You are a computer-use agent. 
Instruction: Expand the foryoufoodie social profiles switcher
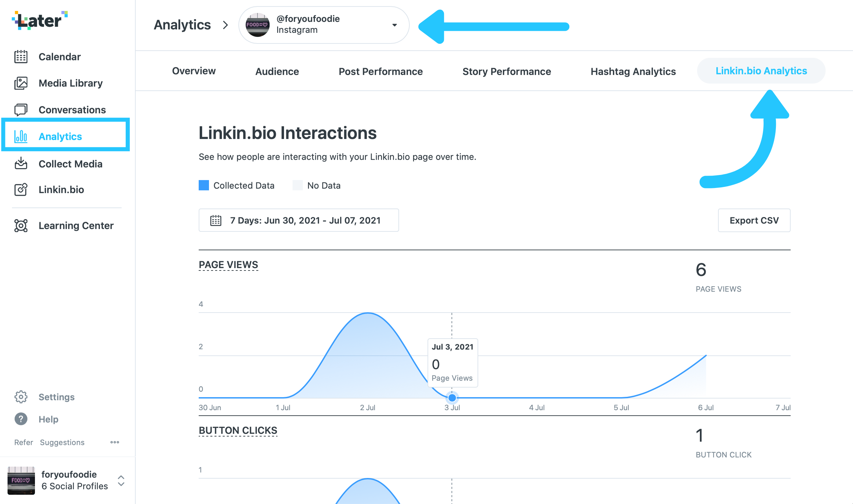pyautogui.click(x=121, y=480)
